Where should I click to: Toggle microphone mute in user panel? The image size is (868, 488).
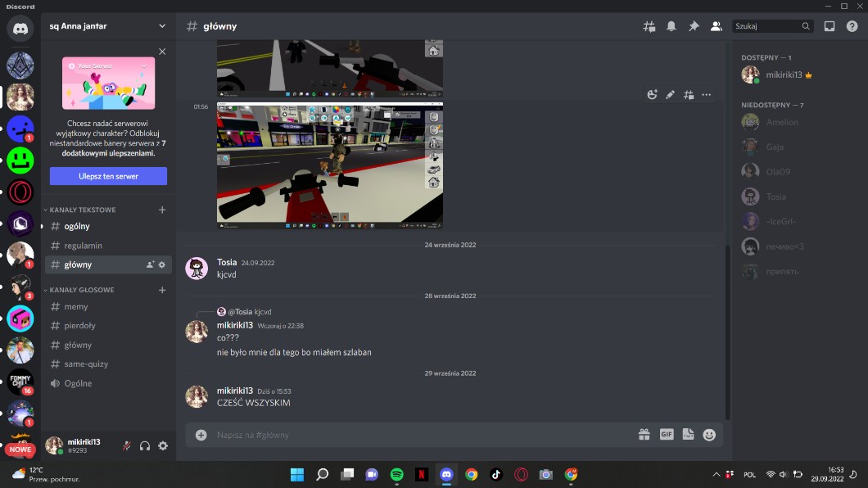[x=127, y=445]
